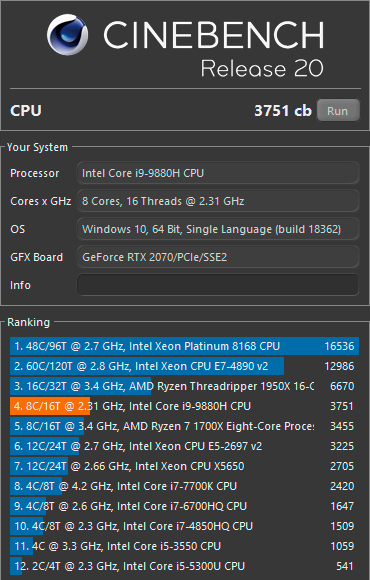The image size is (370, 580).
Task: Select the Xeon E7-4890 v2 ranking row
Action: coord(184,366)
